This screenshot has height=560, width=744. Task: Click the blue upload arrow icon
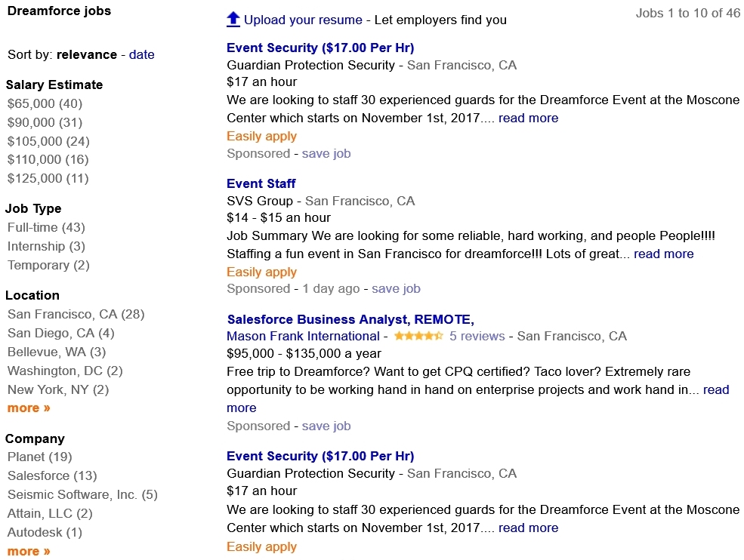[233, 20]
